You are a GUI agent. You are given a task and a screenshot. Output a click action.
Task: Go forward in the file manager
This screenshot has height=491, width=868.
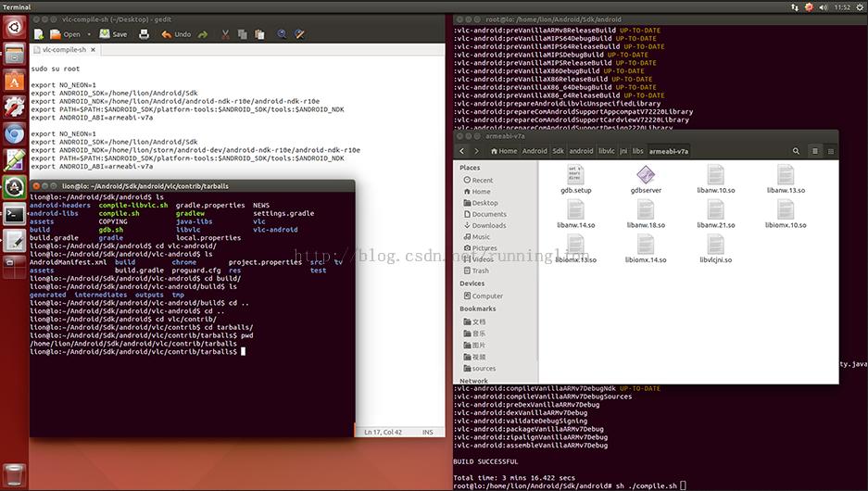tap(476, 151)
